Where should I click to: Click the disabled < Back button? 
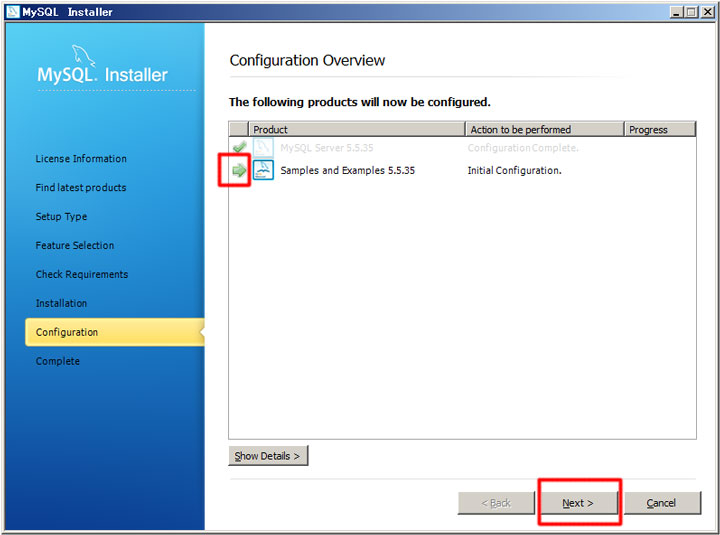click(496, 503)
